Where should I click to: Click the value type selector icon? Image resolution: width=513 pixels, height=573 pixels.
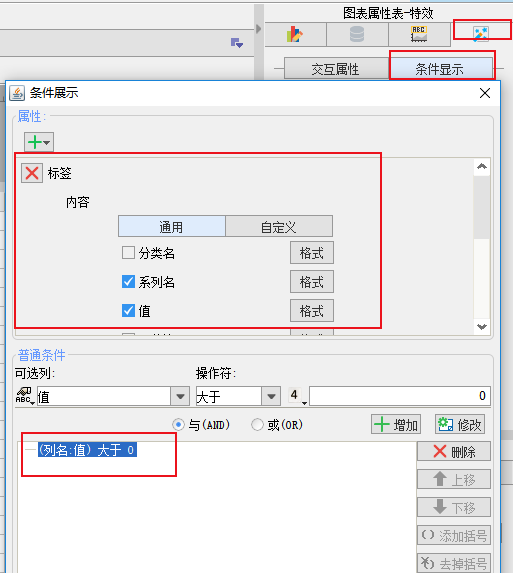tap(297, 396)
